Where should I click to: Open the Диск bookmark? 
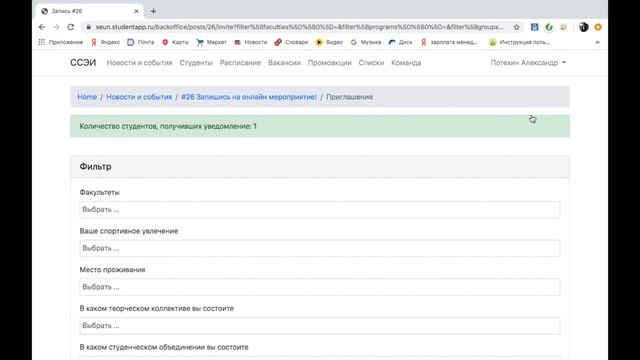pyautogui.click(x=400, y=42)
